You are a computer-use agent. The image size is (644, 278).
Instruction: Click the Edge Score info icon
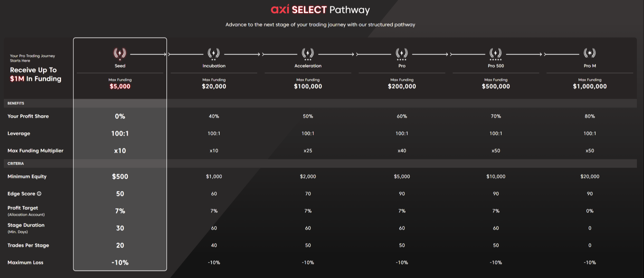[39, 194]
